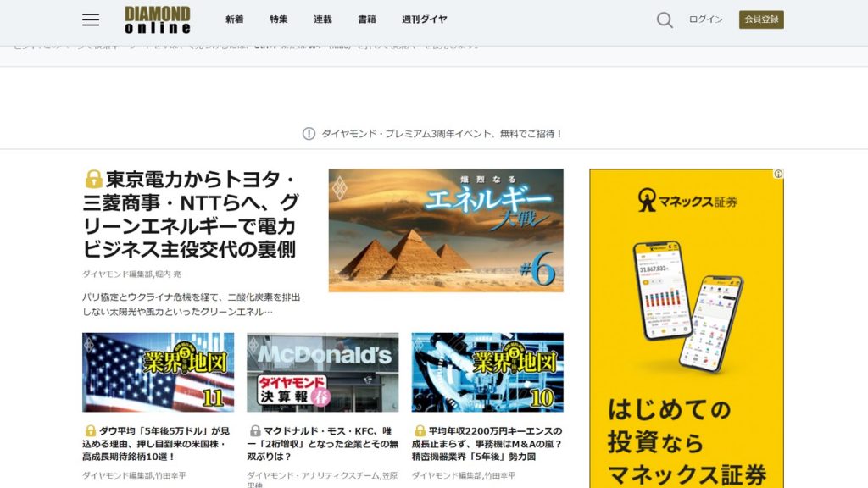Image resolution: width=868 pixels, height=488 pixels.
Task: Open the search magnifier icon
Action: [665, 20]
